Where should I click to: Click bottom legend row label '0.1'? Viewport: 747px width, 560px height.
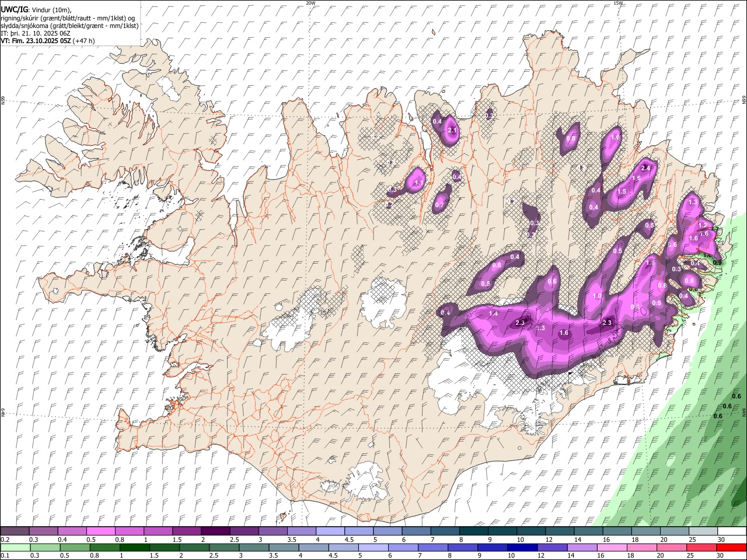[5, 556]
